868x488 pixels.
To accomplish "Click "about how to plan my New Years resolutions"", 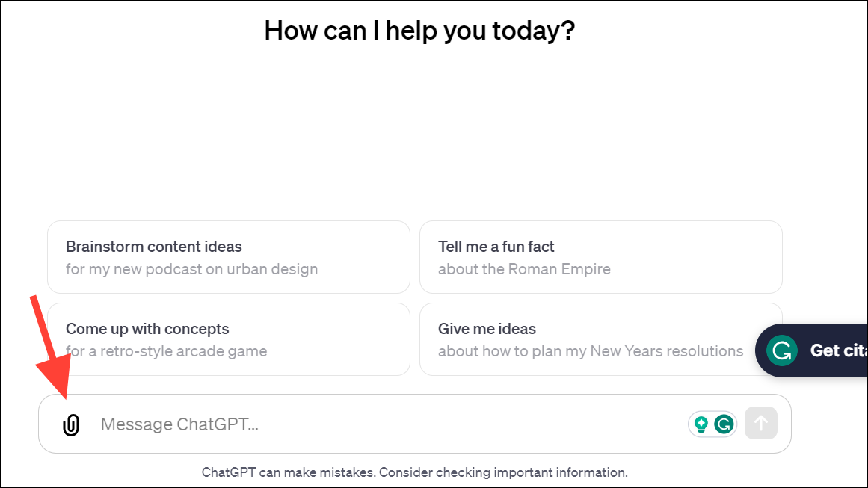I will [591, 351].
